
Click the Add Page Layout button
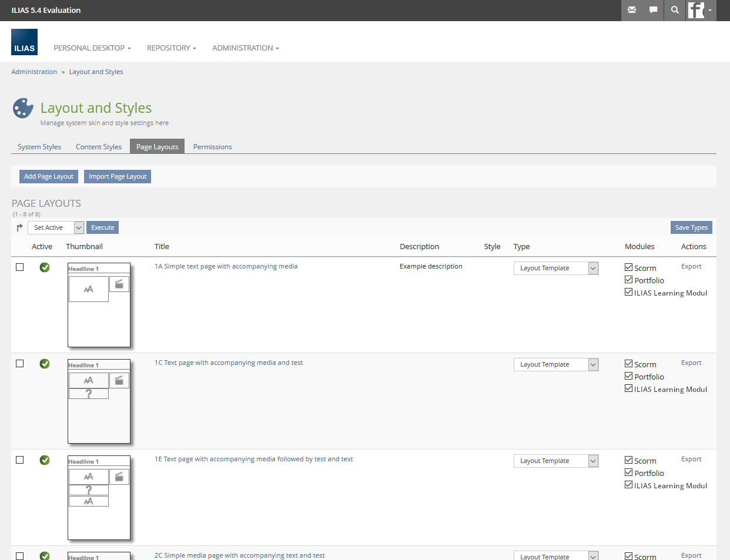(49, 176)
